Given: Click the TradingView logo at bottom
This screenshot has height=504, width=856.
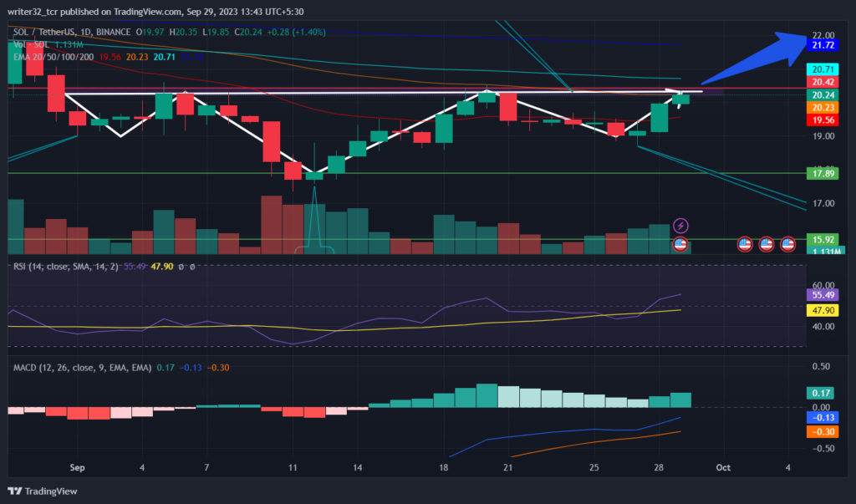Looking at the screenshot, I should point(43,491).
